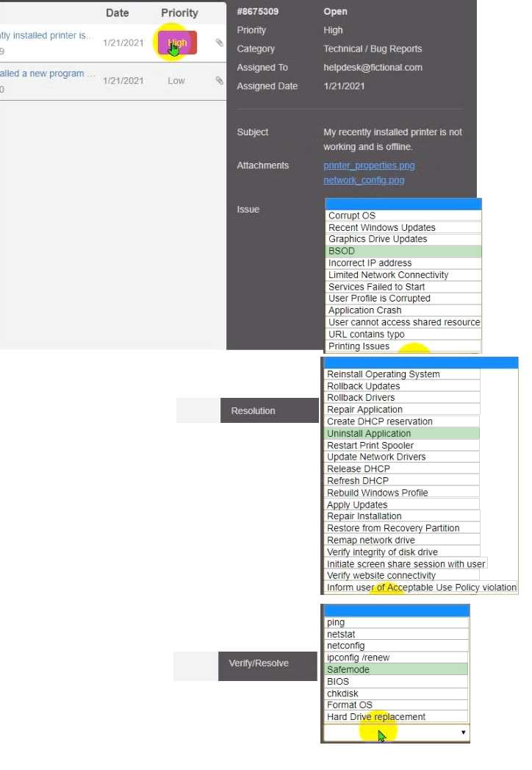The image size is (532, 770).
Task: Choose ipconfig /renew from the verify list
Action: click(x=358, y=657)
